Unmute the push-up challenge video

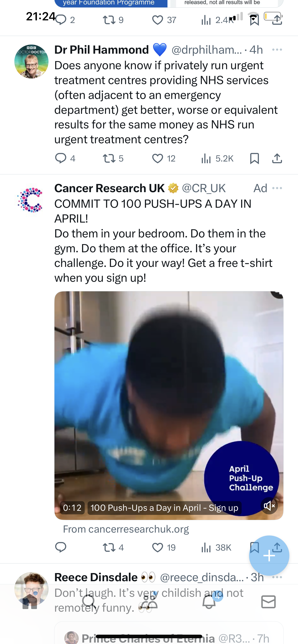269,506
